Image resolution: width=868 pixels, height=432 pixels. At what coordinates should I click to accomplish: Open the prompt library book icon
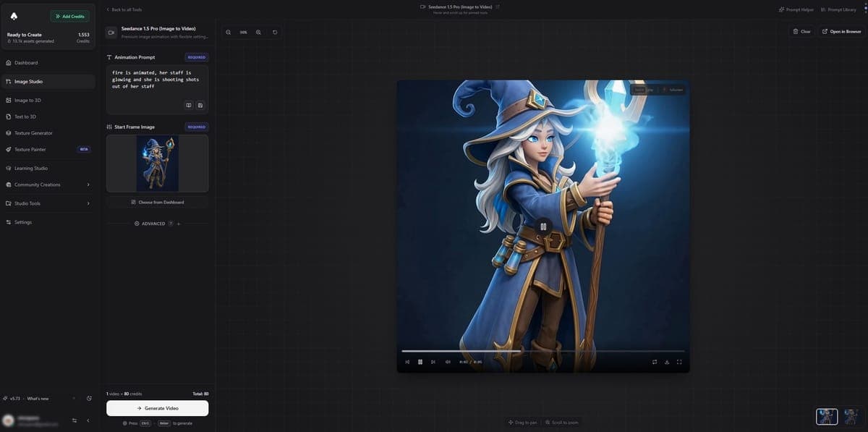pos(189,105)
